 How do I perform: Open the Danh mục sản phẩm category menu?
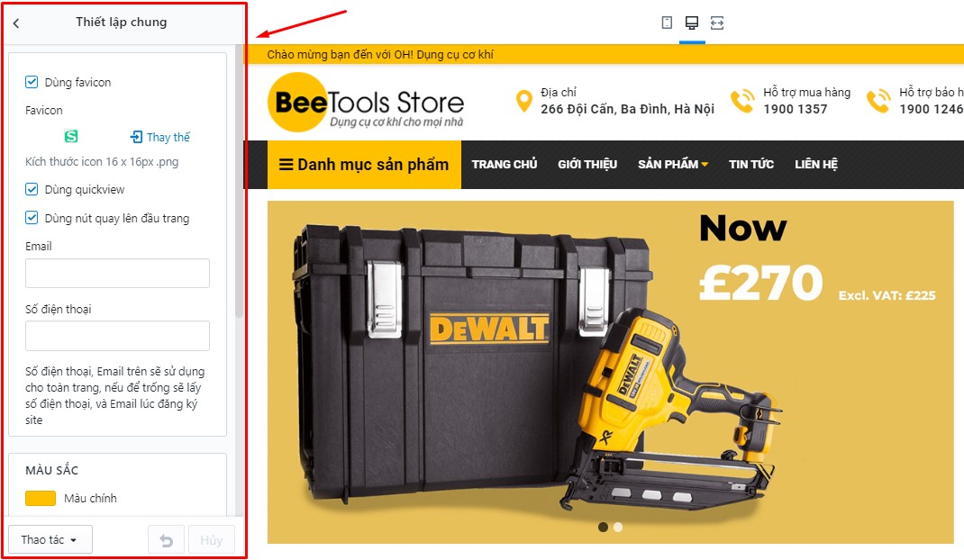(364, 165)
